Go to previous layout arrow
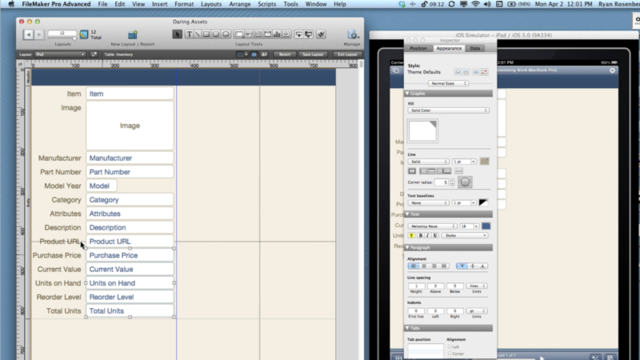 [28, 35]
